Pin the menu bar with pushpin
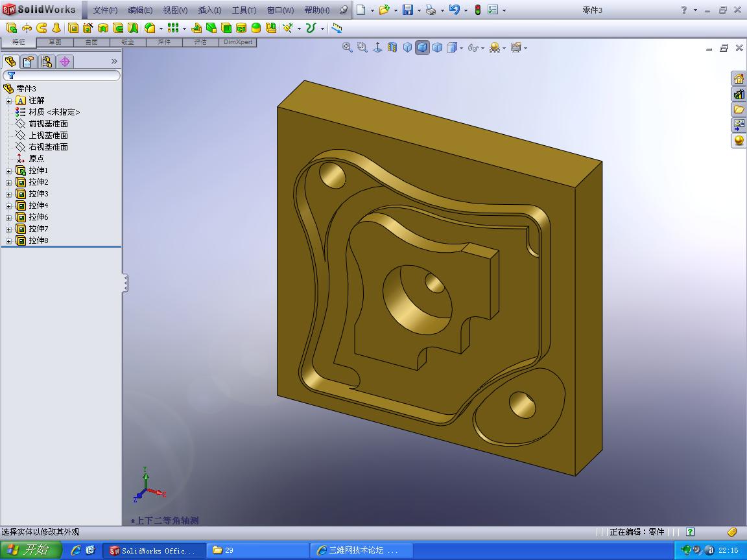The image size is (747, 560). tap(344, 10)
